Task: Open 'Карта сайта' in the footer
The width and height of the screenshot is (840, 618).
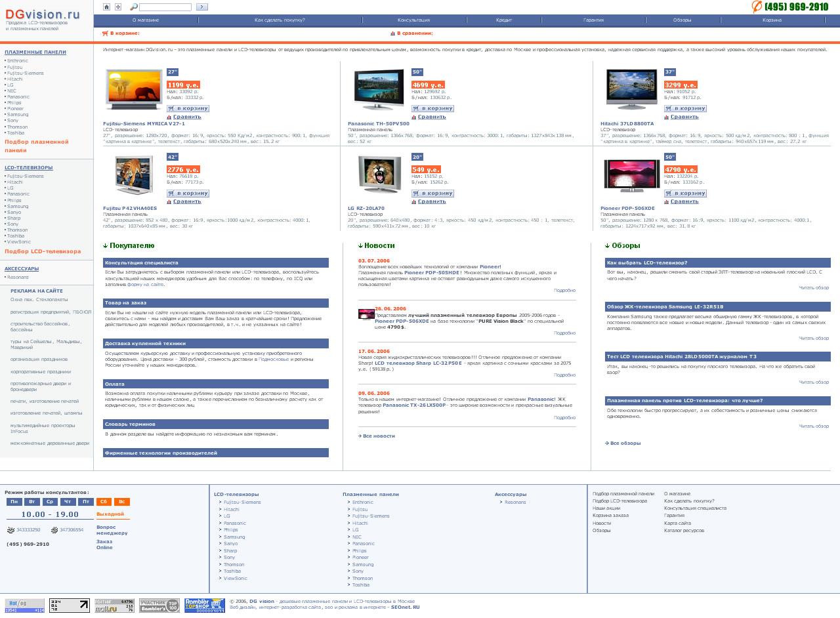Action: pyautogui.click(x=677, y=524)
